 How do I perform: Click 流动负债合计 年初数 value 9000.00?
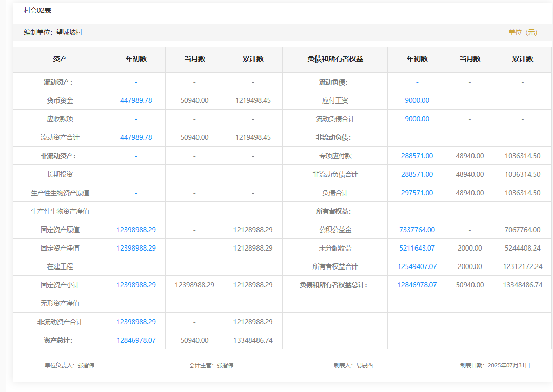[417, 119]
